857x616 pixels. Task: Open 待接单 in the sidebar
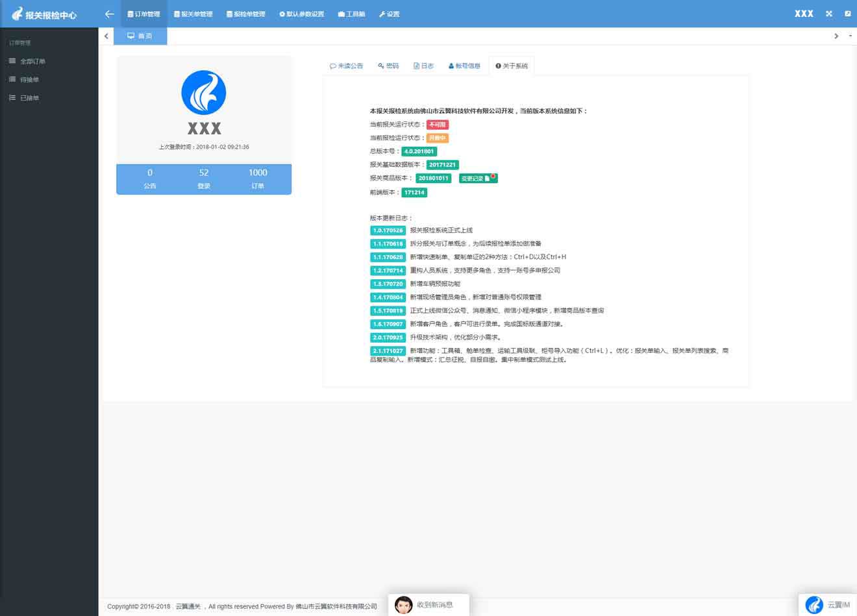coord(29,79)
